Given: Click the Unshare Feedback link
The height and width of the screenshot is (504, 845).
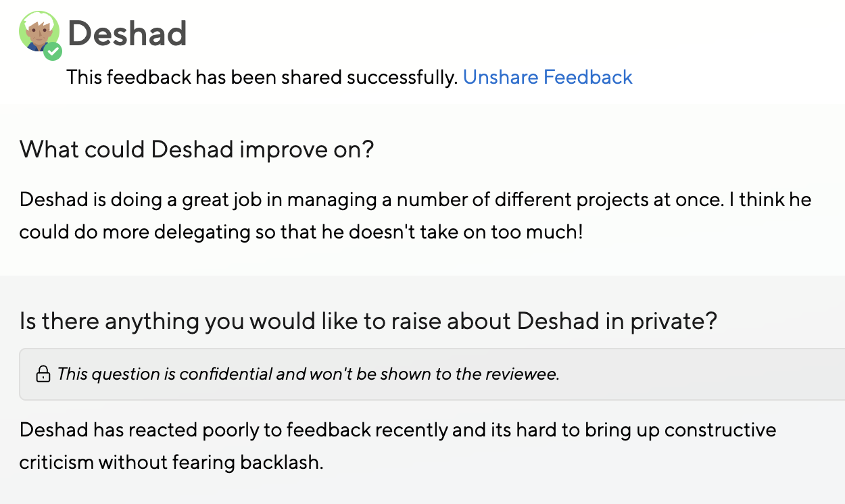Looking at the screenshot, I should click(x=548, y=77).
